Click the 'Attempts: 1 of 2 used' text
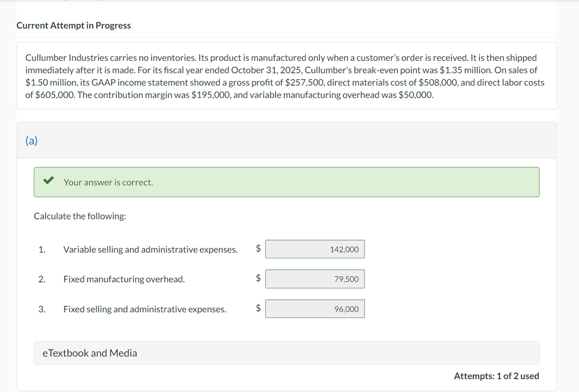The width and height of the screenshot is (579, 392). pyautogui.click(x=496, y=376)
